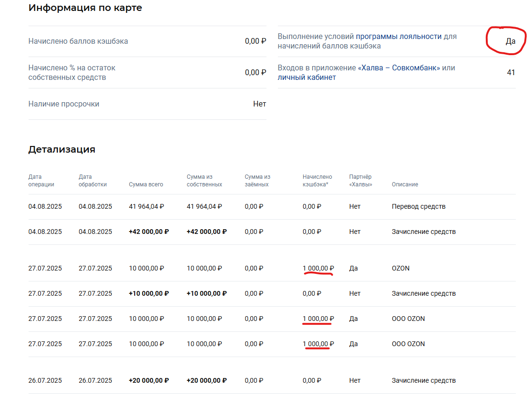Click the «Начислено баллов кэшбэка» label
The image size is (532, 397).
[x=78, y=41]
